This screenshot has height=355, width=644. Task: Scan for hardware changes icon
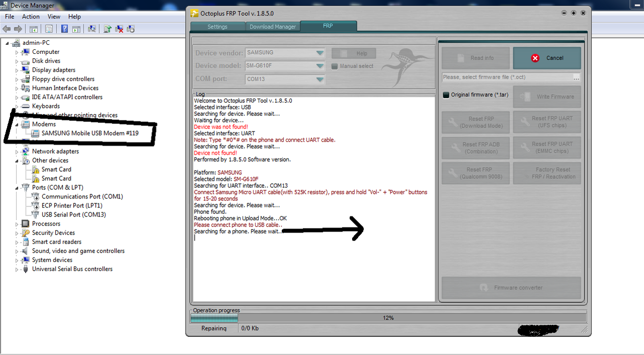click(92, 29)
